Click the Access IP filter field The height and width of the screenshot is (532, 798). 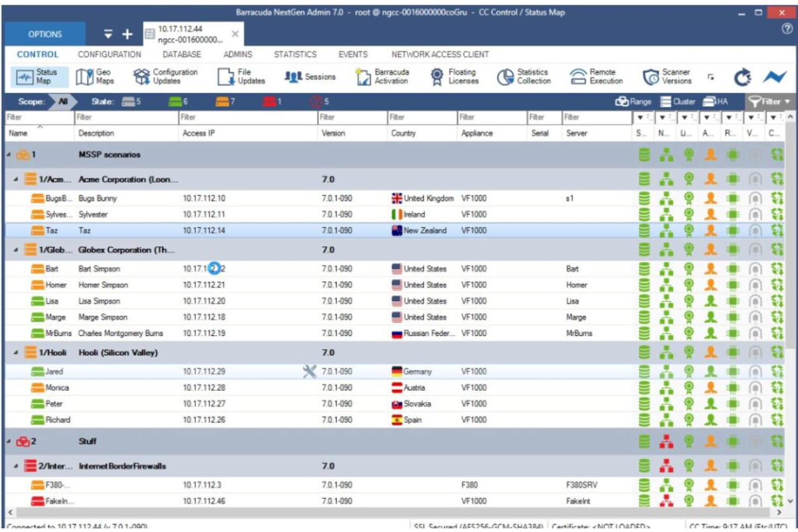[247, 117]
